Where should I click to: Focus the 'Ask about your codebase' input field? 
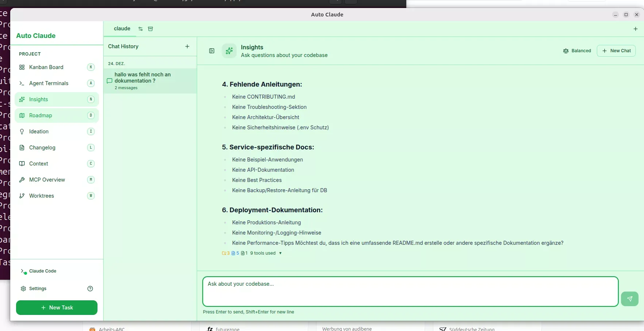click(x=410, y=292)
